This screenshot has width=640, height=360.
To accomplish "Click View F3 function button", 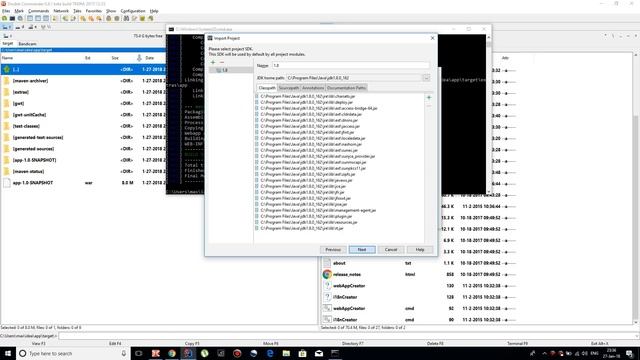I will [x=39, y=344].
